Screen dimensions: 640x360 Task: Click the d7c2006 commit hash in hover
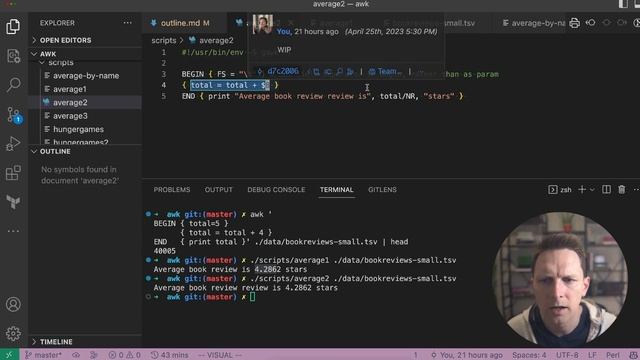click(282, 71)
